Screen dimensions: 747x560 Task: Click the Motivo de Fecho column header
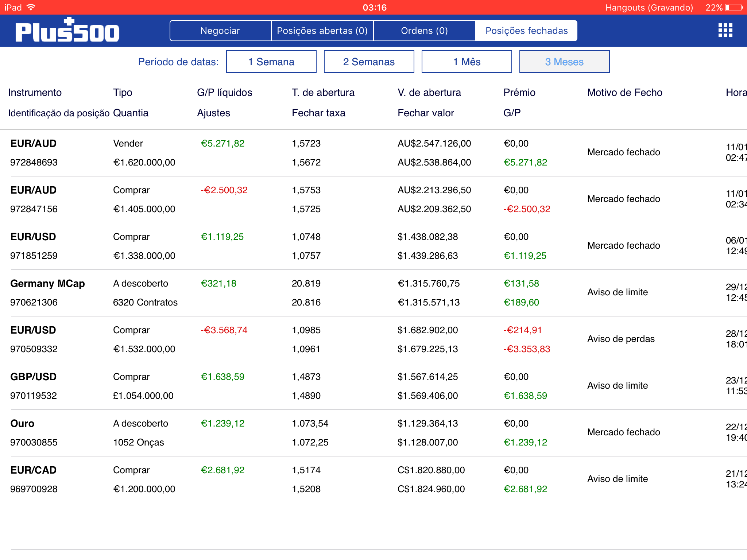pyautogui.click(x=624, y=93)
